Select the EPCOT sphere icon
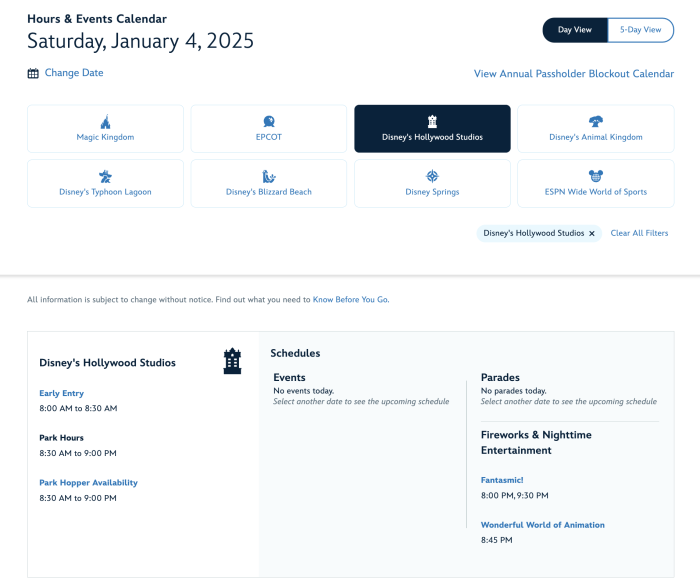Image resolution: width=700 pixels, height=584 pixels. (269, 122)
